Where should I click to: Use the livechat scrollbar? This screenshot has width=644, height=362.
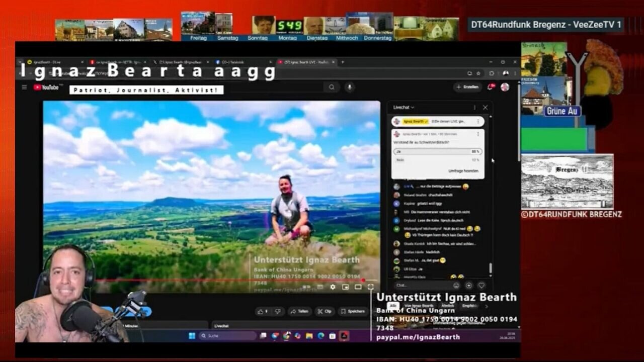point(491,269)
